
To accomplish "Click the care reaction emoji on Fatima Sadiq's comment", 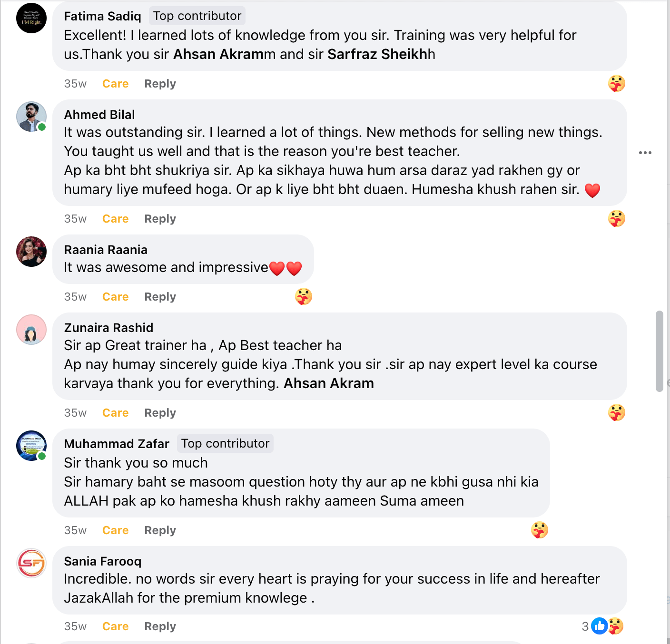I will [x=616, y=84].
